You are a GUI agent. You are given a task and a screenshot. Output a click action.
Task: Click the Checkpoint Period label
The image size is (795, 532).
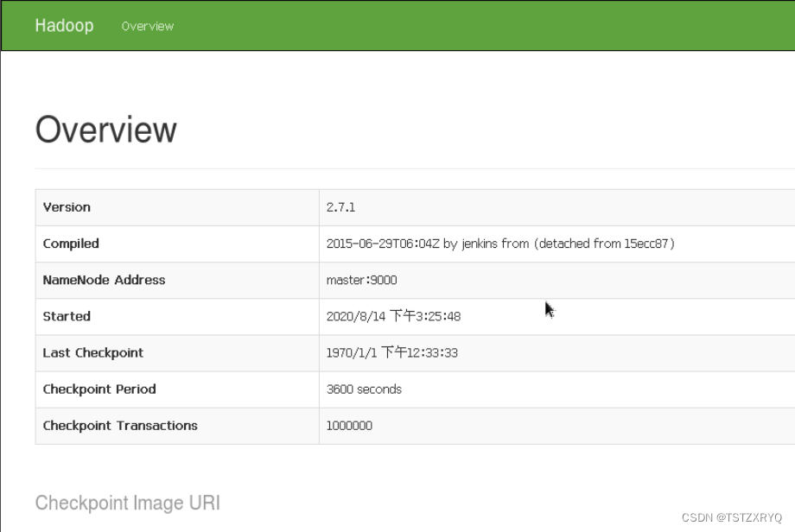coord(99,389)
